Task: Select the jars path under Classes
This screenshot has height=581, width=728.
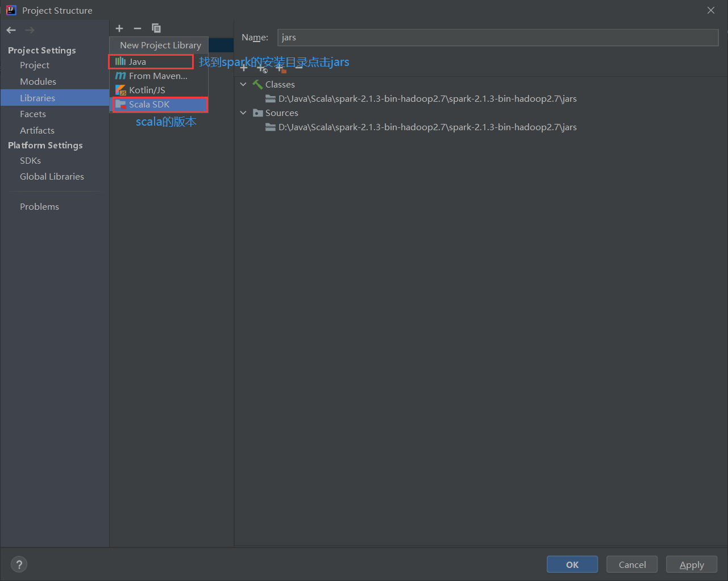Action: [481, 98]
